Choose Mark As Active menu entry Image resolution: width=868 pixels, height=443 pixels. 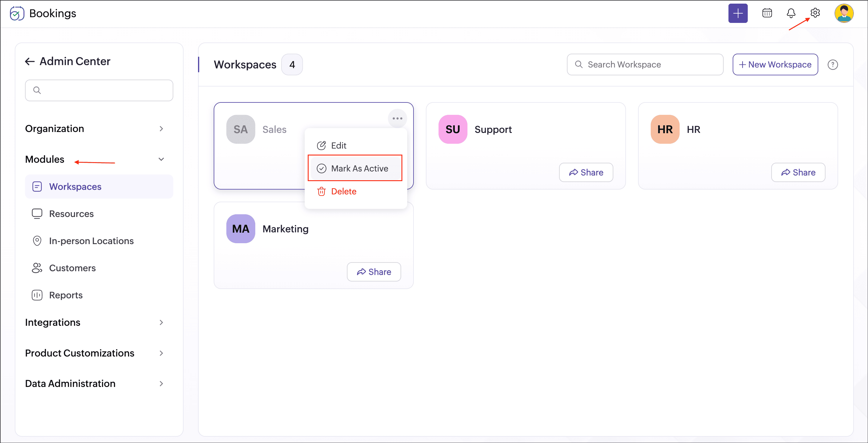pos(356,168)
